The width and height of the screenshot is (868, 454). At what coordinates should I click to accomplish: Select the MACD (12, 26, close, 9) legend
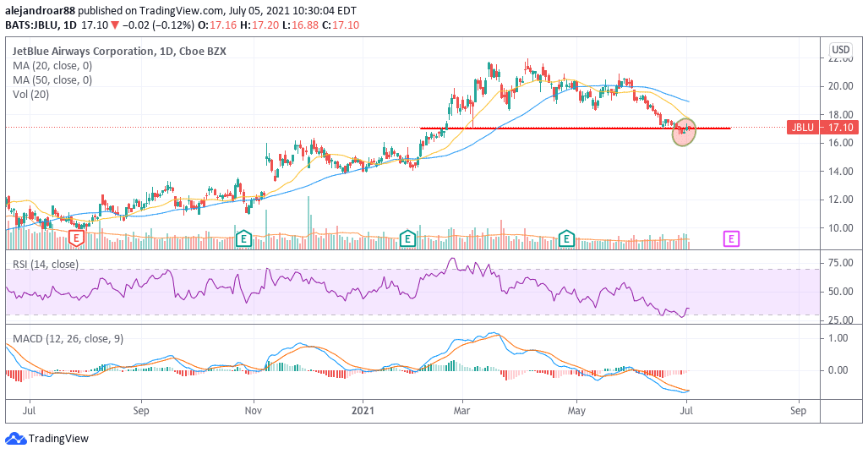click(68, 338)
